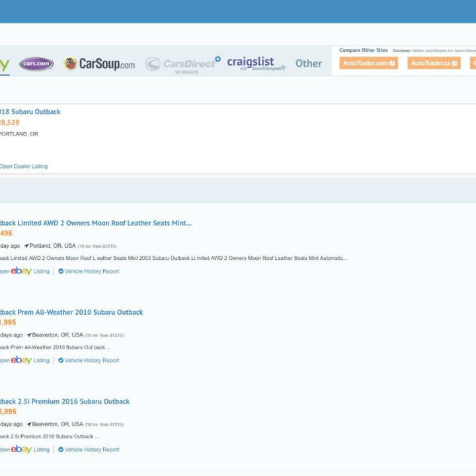Switch to the CarSoup.com tab
Image resolution: width=476 pixels, height=476 pixels.
(99, 63)
